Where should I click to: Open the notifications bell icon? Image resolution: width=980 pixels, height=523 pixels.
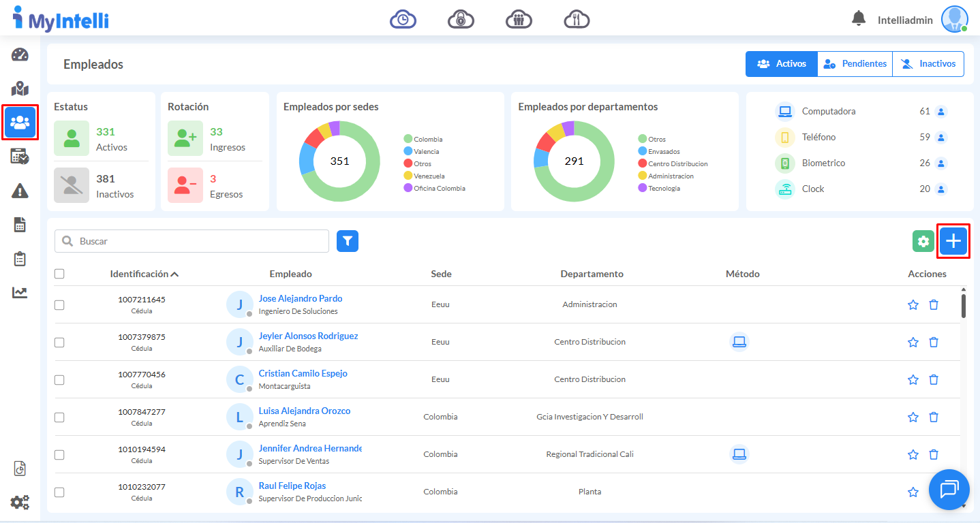tap(859, 19)
